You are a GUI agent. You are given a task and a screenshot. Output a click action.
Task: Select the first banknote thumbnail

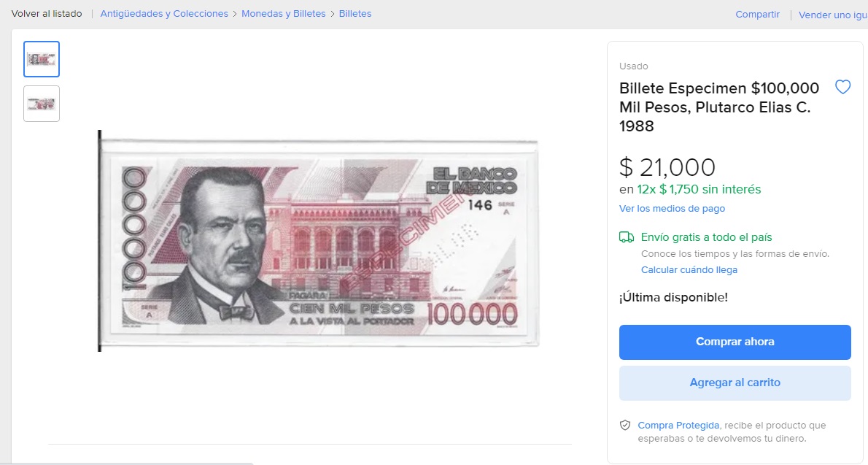[41, 58]
